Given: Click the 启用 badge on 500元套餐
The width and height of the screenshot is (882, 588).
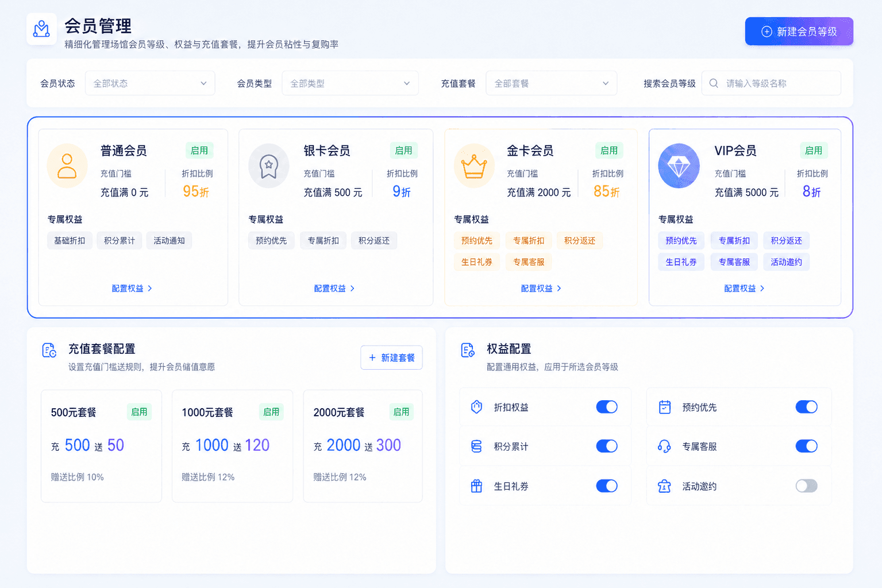Looking at the screenshot, I should (139, 412).
